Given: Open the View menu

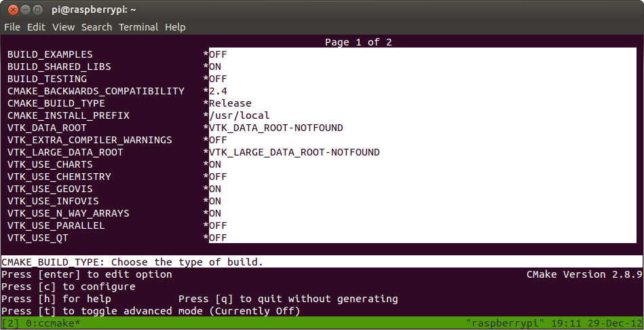Looking at the screenshot, I should pyautogui.click(x=63, y=27).
